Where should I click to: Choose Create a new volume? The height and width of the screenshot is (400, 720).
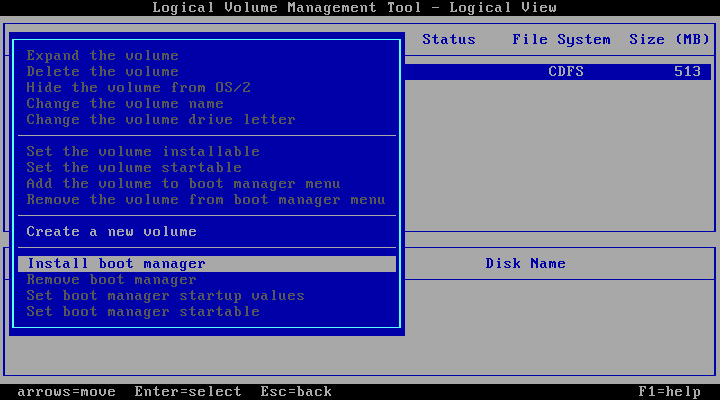coord(112,231)
